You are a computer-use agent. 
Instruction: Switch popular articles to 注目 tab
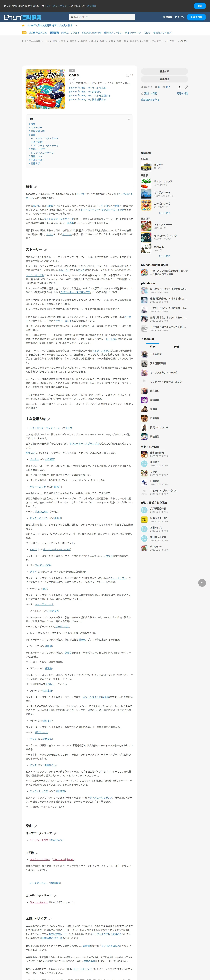point(152,347)
